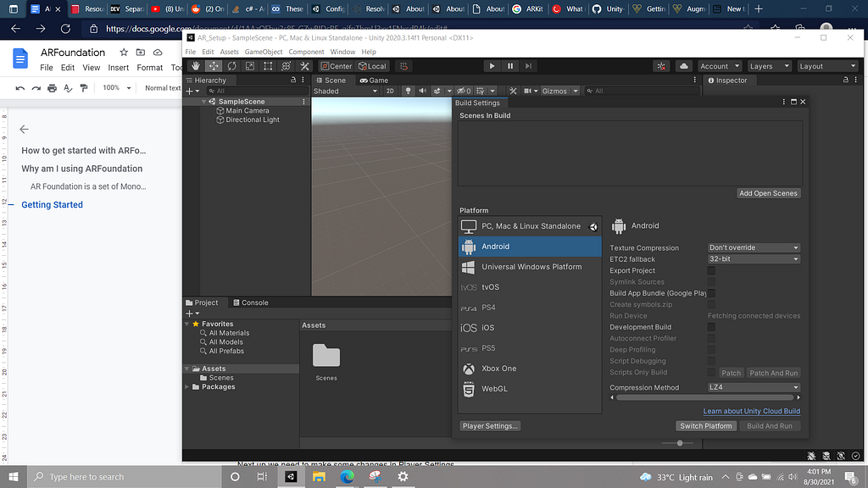
Task: Open the Component menu
Action: tap(306, 52)
